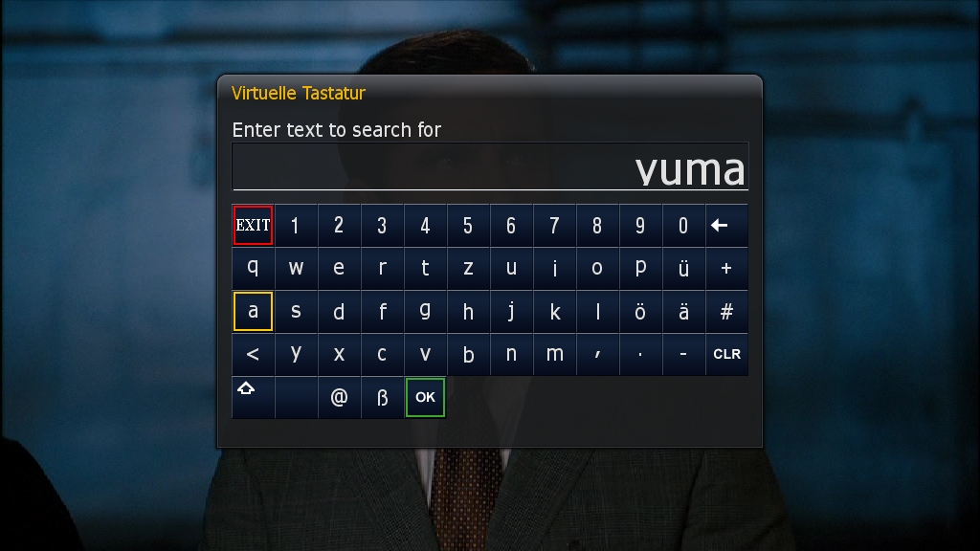Click the number 5 key

coord(468,226)
